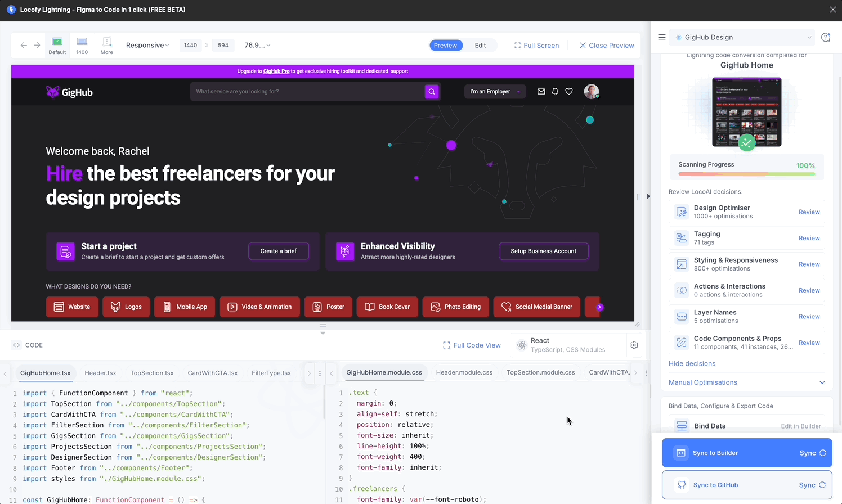Image resolution: width=842 pixels, height=504 pixels.
Task: Click Full Code View
Action: (x=472, y=345)
